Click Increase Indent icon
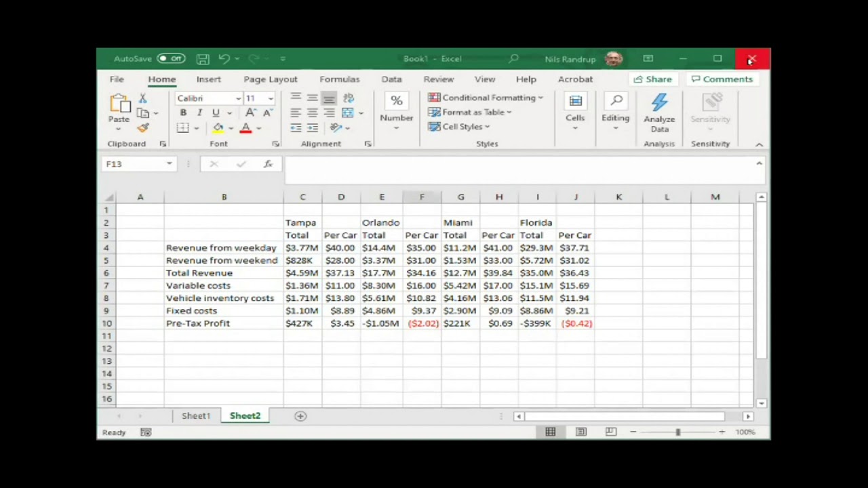The height and width of the screenshot is (488, 868). pyautogui.click(x=312, y=127)
